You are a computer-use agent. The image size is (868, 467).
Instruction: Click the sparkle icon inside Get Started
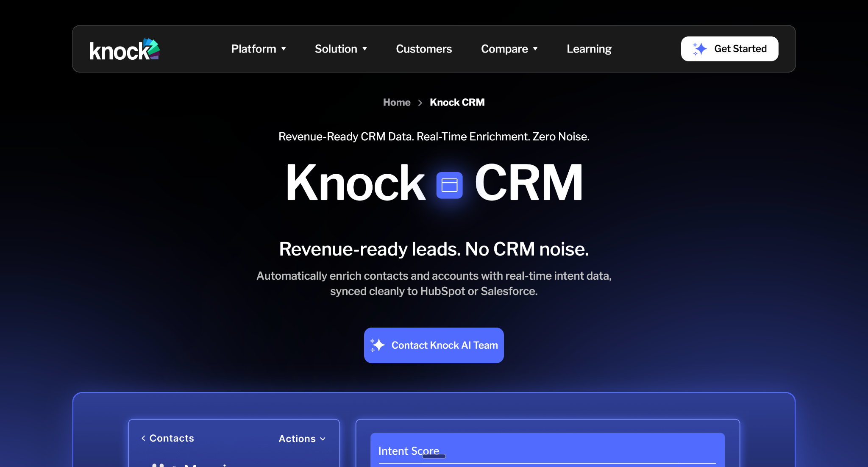(x=699, y=49)
